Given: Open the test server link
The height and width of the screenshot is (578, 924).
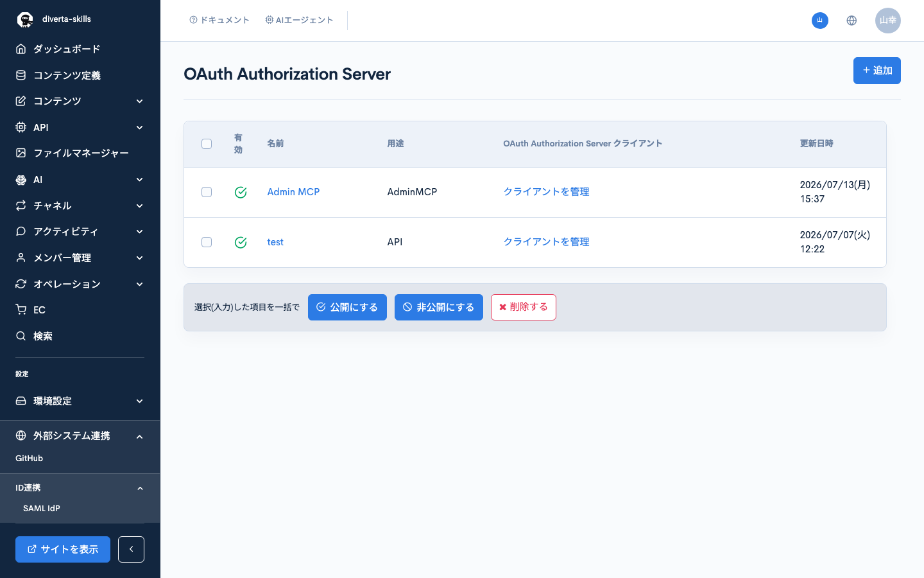Looking at the screenshot, I should pyautogui.click(x=275, y=242).
